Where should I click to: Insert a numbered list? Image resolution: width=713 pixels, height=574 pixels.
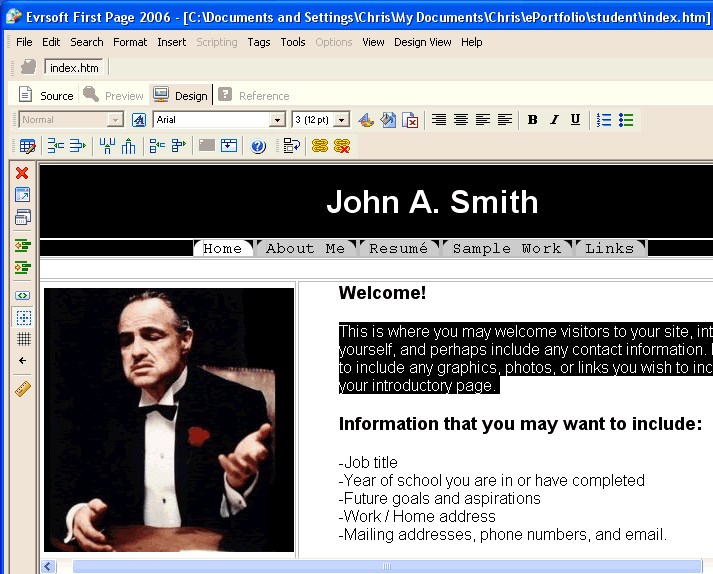(604, 120)
